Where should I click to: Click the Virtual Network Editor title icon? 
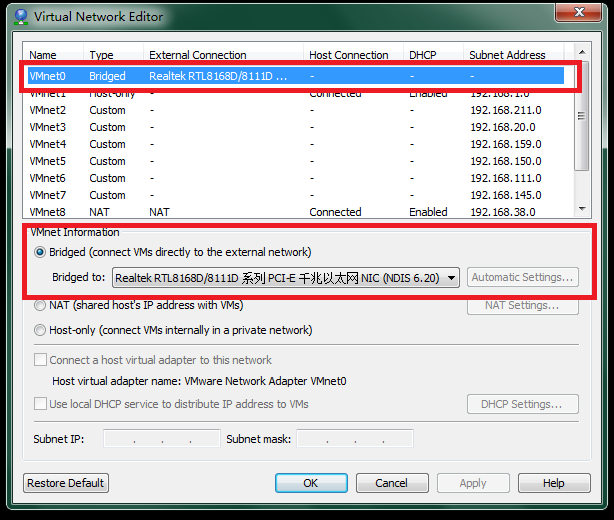pos(21,17)
